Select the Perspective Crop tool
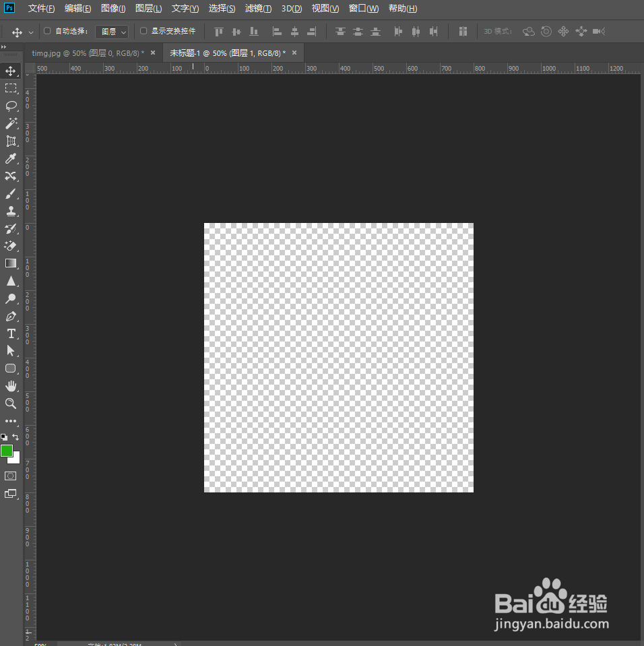The width and height of the screenshot is (644, 646). [x=11, y=141]
